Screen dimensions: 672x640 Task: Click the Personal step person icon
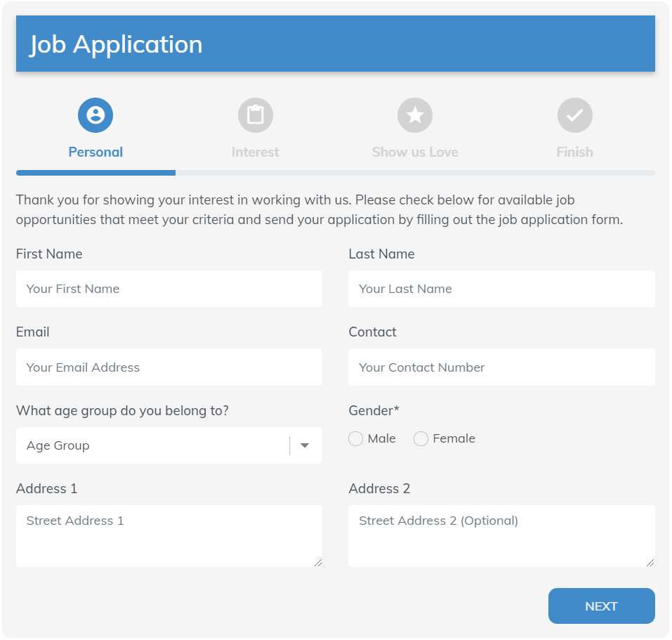(x=95, y=115)
